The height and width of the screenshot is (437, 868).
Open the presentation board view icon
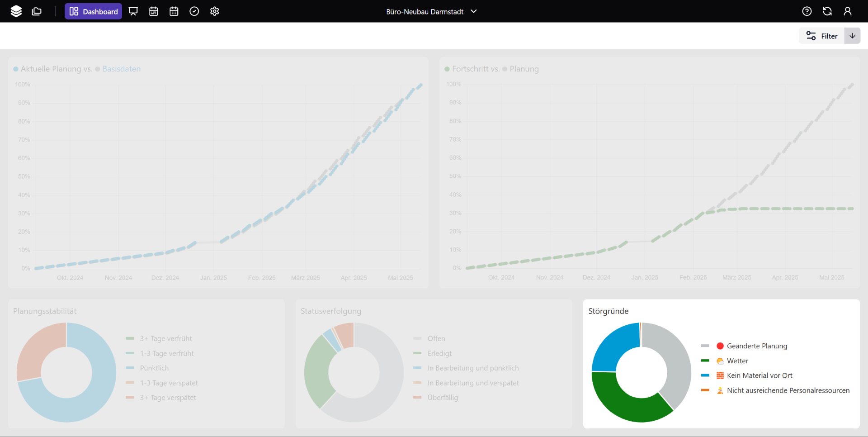point(133,11)
